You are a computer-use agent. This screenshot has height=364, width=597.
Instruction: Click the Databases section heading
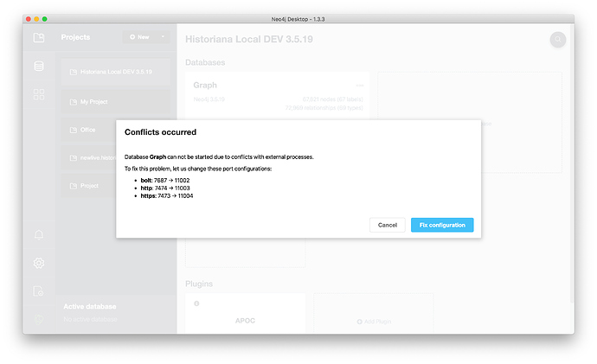coord(205,62)
